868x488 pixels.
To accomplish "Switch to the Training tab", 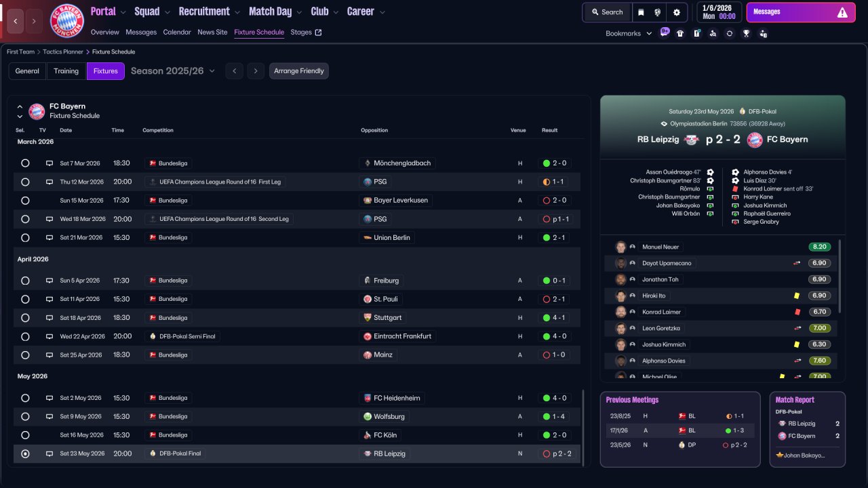I will tap(66, 71).
